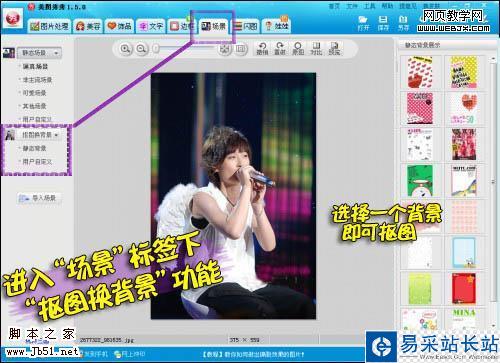Click the 网上冲印 link in the bottom bar
Viewport: 500px width, 363px height.
130,354
